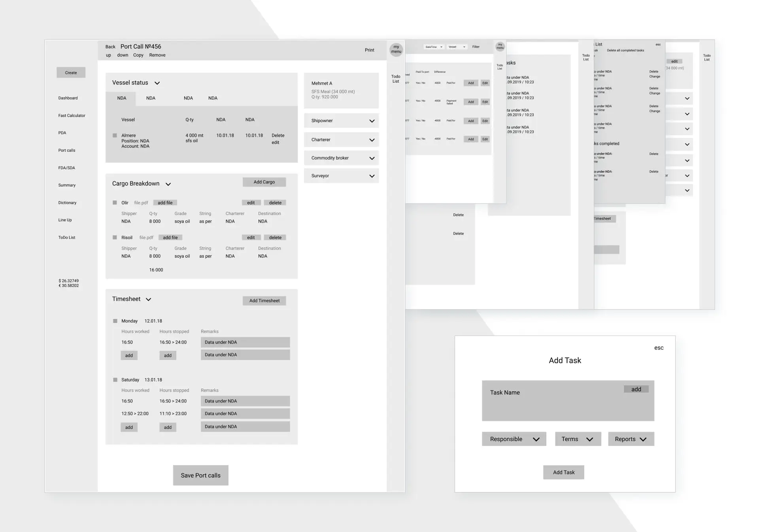Tick the Almere vessel checkbox

tap(115, 136)
